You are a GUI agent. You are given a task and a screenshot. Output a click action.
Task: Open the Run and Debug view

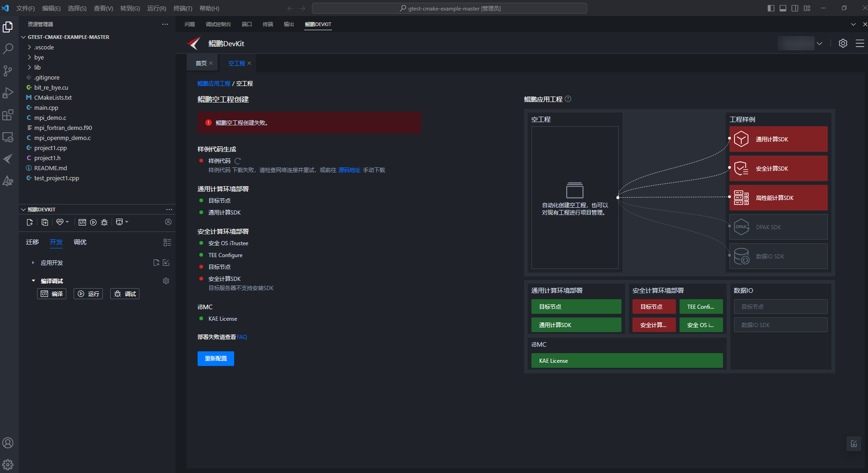(x=8, y=93)
